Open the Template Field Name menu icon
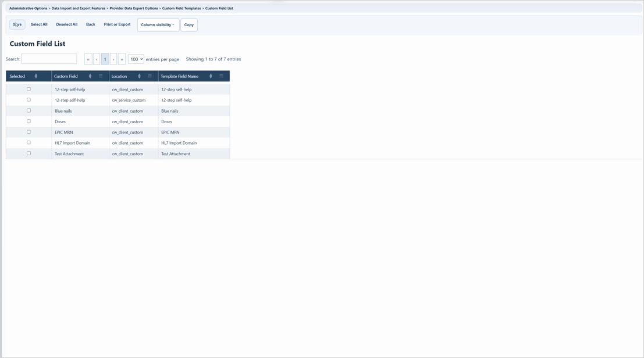644x358 pixels. point(221,76)
